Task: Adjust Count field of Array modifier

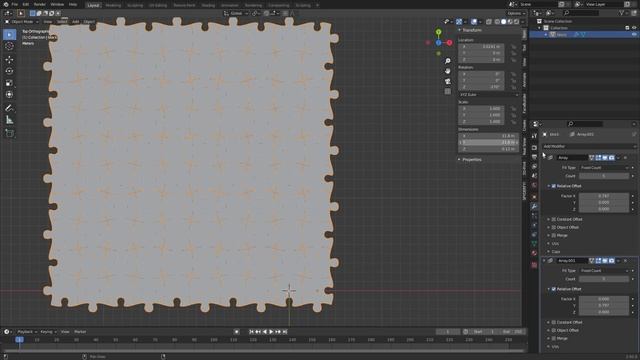Action: [x=604, y=176]
